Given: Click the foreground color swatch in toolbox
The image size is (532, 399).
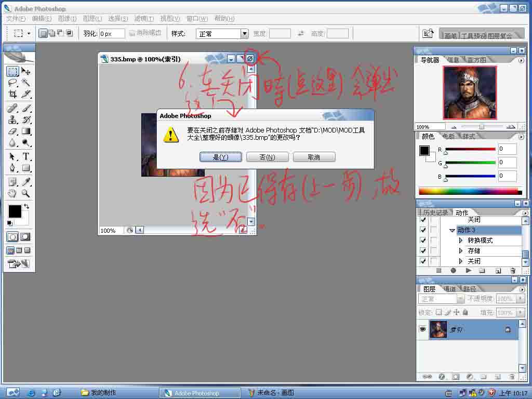Looking at the screenshot, I should [14, 211].
